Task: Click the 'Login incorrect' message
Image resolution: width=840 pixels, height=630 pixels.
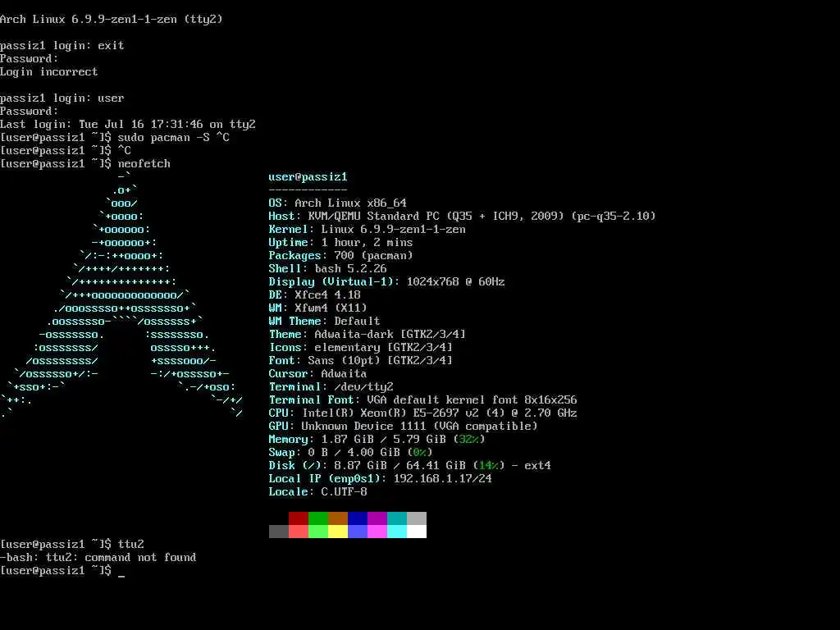Action: click(x=48, y=72)
